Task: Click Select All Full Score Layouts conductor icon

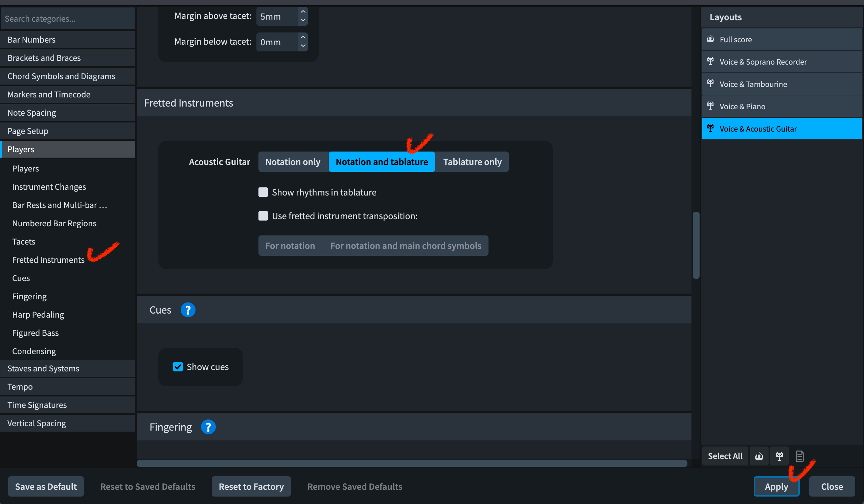Action: (x=759, y=456)
